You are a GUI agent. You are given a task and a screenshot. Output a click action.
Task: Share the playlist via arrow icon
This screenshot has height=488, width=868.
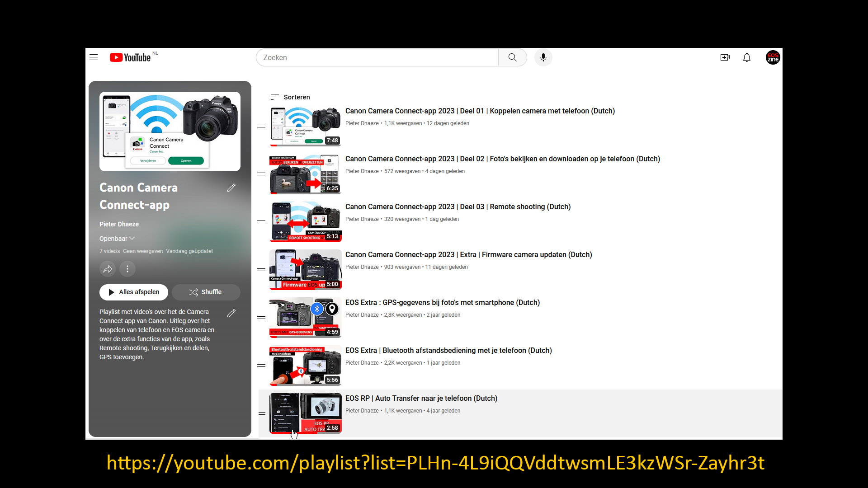(x=108, y=269)
